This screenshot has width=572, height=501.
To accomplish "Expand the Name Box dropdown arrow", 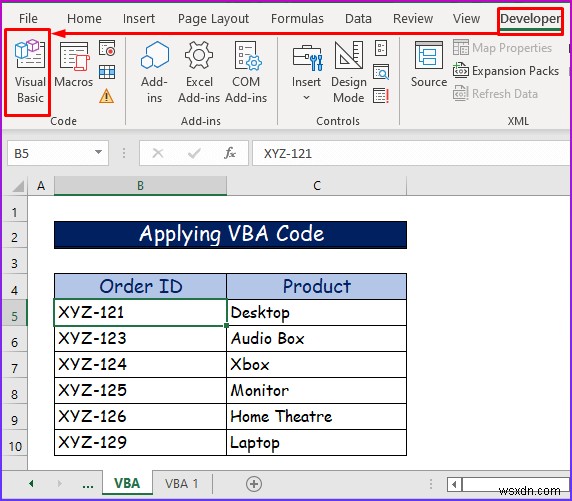I will [x=98, y=152].
